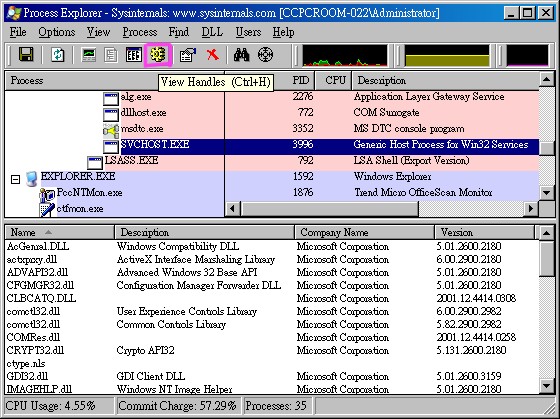Open the Find menu

(179, 32)
